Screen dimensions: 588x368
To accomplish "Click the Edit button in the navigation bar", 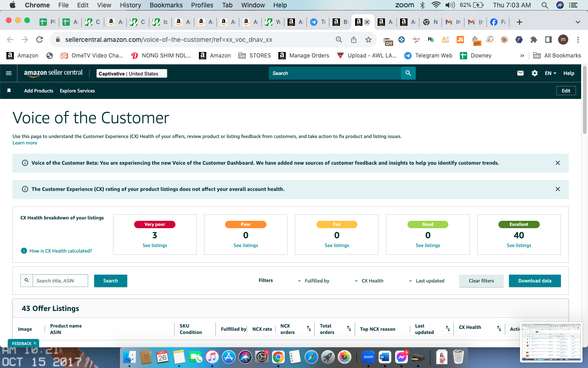I will pyautogui.click(x=566, y=91).
